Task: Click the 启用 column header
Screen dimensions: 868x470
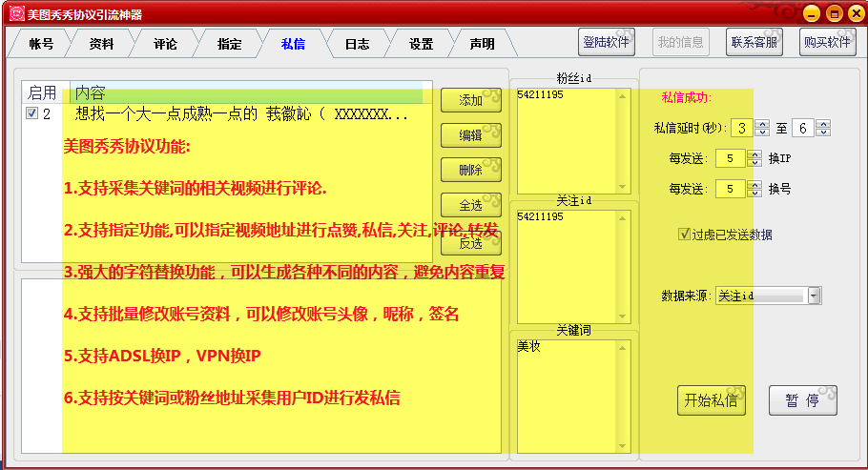Action: (46, 92)
